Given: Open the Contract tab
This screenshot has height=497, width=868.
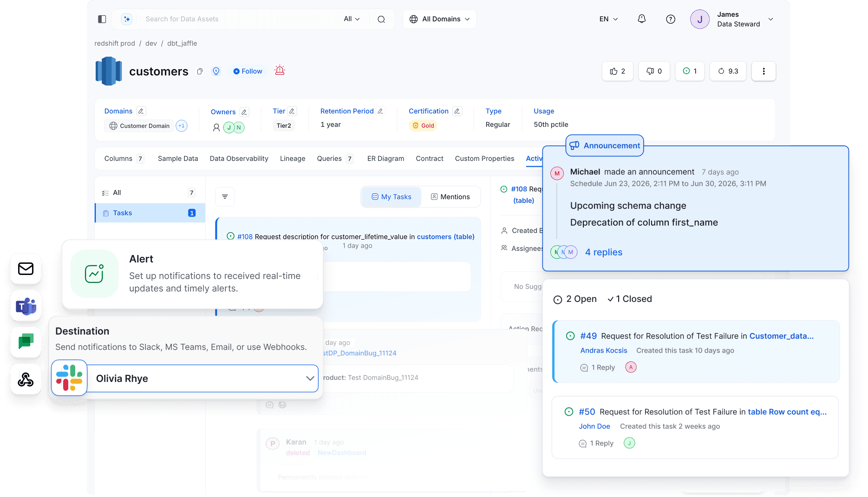Looking at the screenshot, I should 430,159.
